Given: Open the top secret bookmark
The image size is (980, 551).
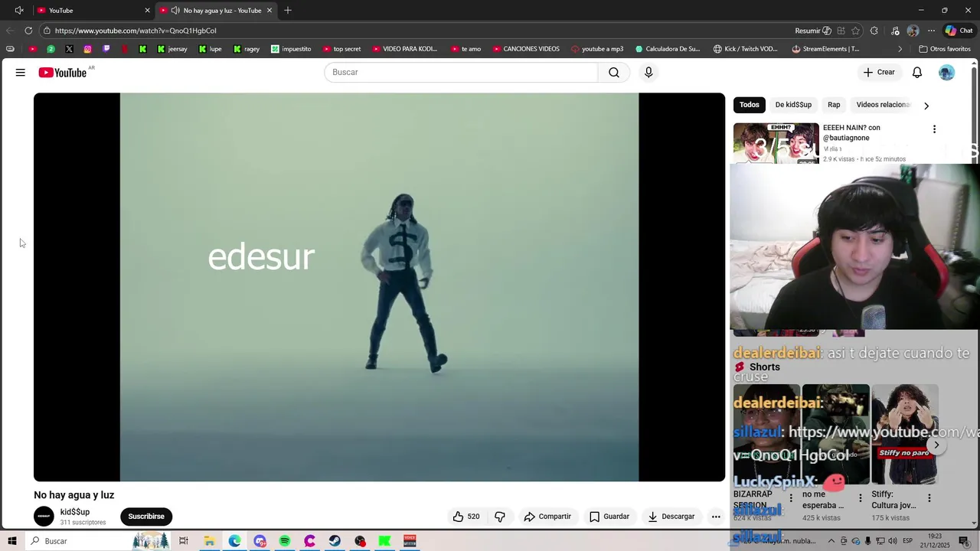Looking at the screenshot, I should tap(341, 49).
